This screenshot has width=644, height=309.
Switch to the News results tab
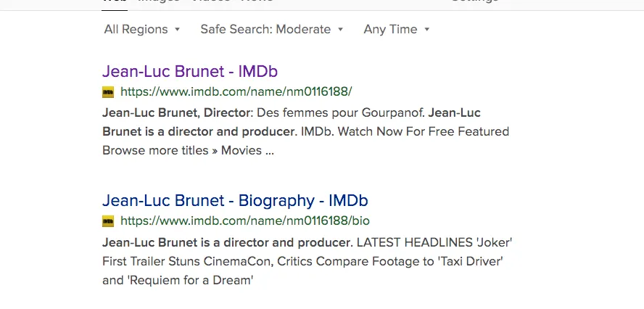(257, 1)
